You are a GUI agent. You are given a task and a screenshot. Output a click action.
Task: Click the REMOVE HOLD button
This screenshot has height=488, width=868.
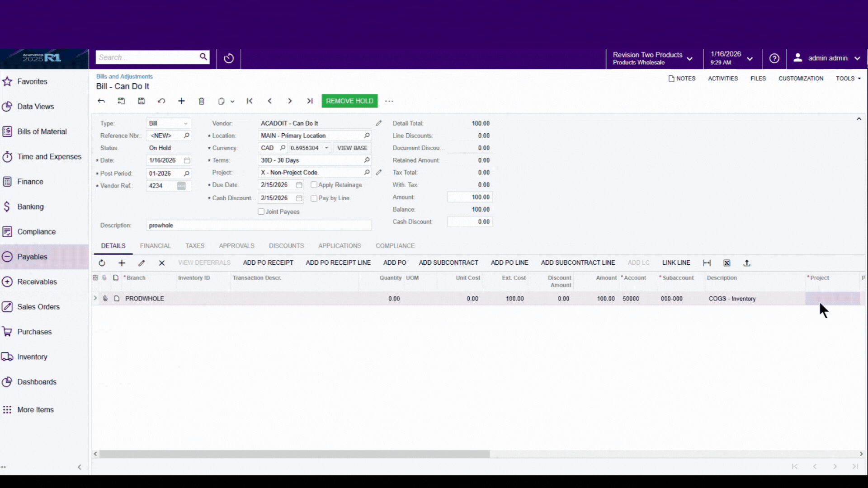tap(349, 101)
